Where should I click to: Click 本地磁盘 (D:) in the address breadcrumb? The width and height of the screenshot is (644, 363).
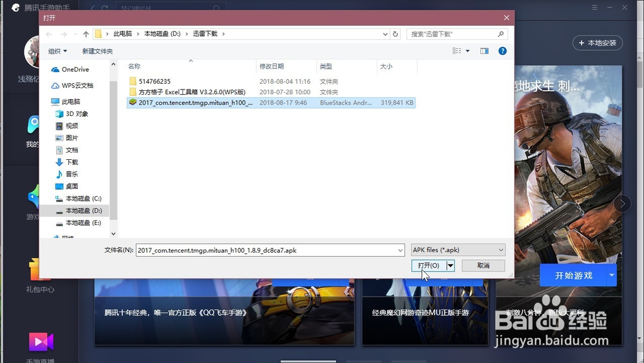(162, 34)
